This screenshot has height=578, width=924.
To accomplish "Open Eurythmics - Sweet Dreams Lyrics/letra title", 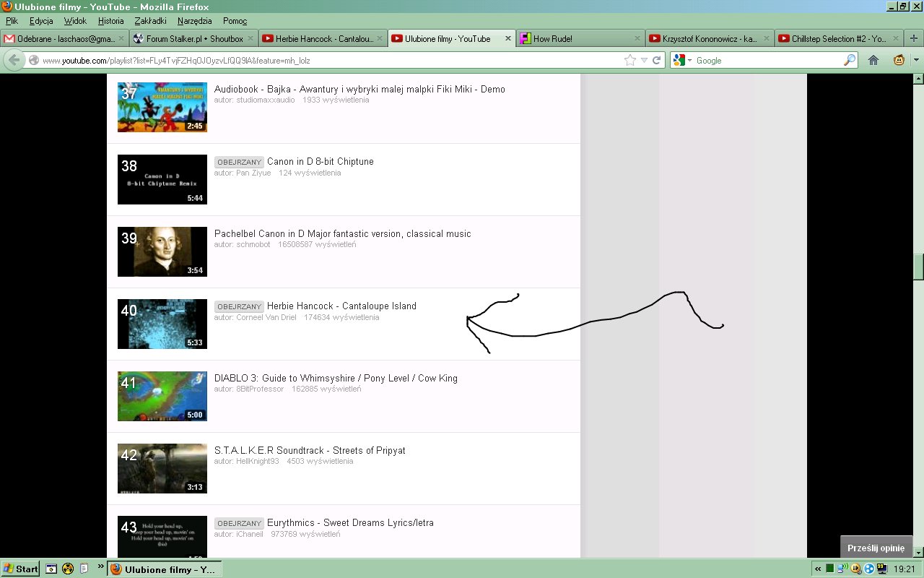I will [350, 523].
